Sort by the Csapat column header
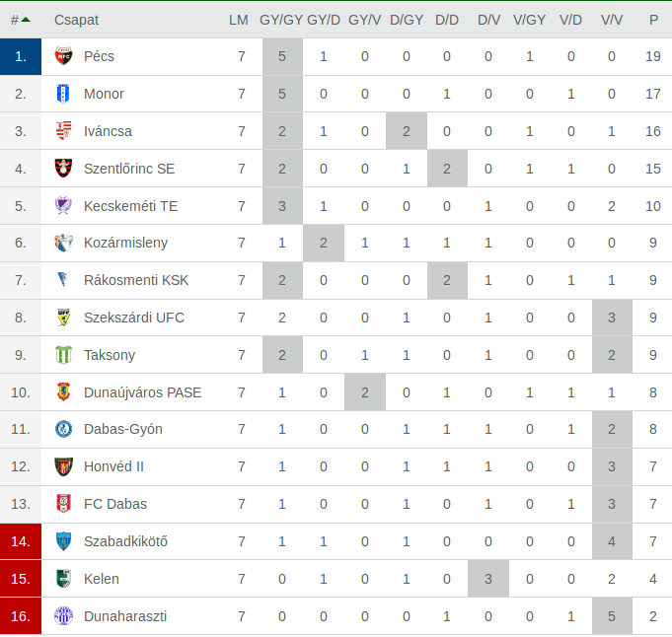The height and width of the screenshot is (637, 672). [x=76, y=20]
